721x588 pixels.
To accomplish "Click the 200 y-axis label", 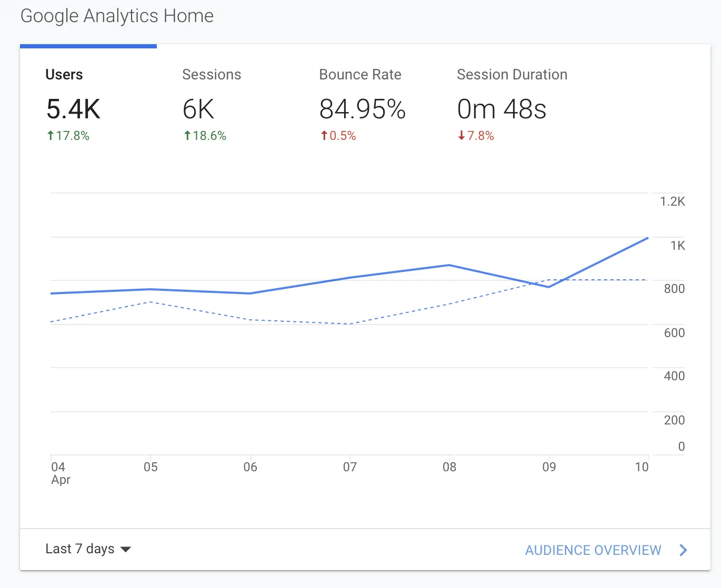I will (674, 420).
